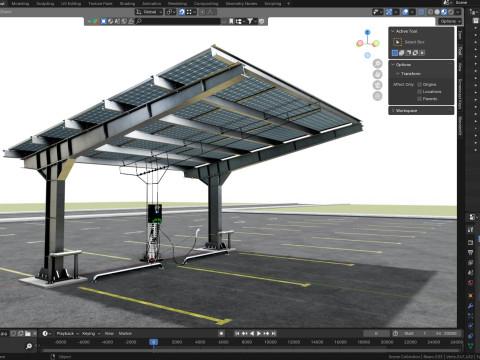The width and height of the screenshot is (480, 360).
Task: Click the shield icon beside filter
Action: (262, 21)
